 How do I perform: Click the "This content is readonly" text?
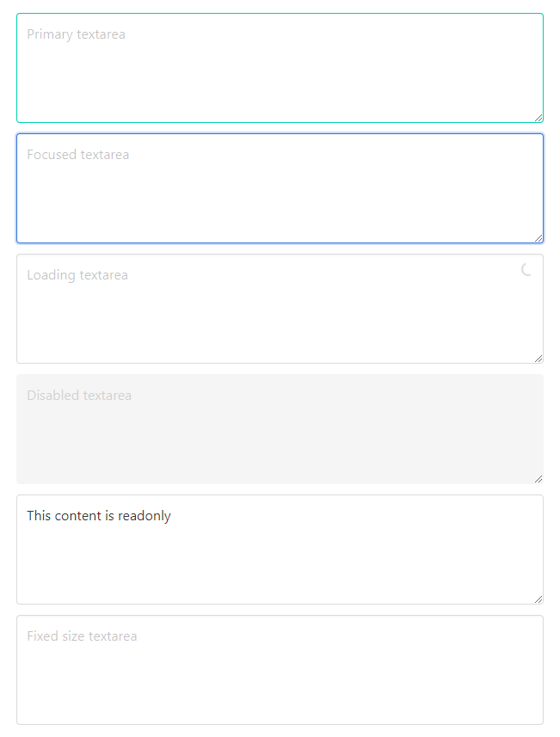coord(99,516)
